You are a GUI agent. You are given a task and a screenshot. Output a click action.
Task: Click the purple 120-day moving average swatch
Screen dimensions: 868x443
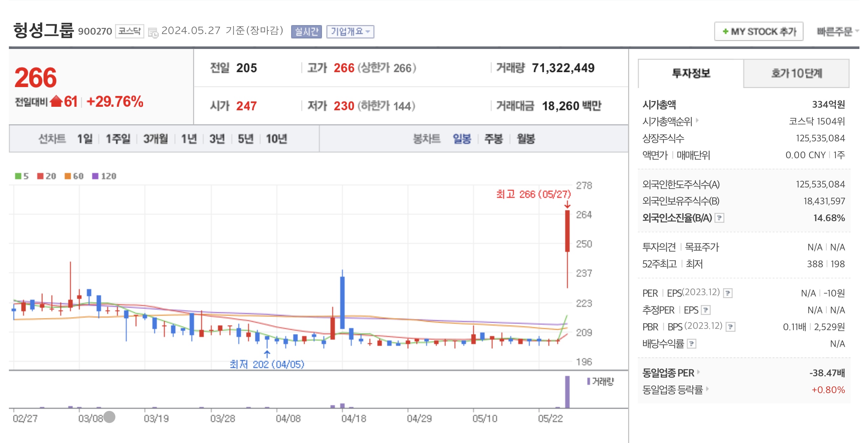[x=95, y=176]
